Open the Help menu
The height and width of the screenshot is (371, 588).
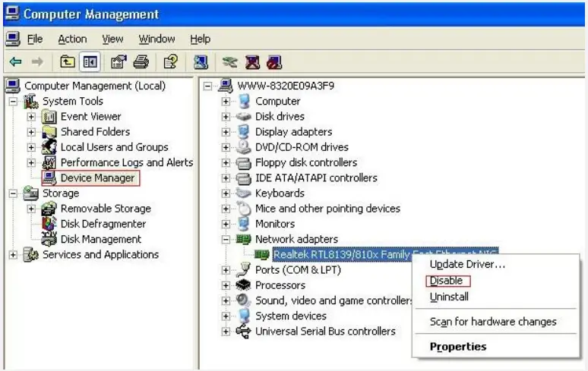click(x=201, y=39)
